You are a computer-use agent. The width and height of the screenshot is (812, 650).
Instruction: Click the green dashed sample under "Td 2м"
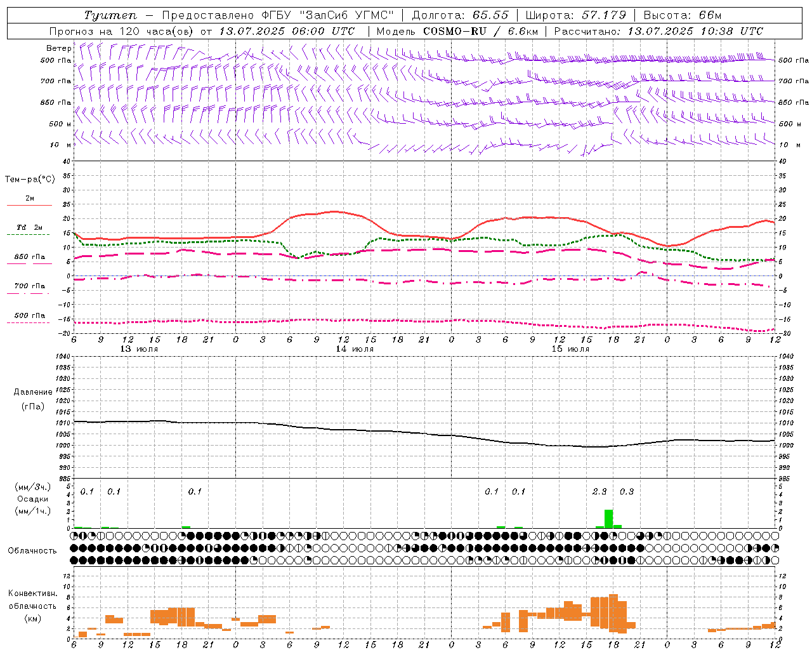click(x=28, y=234)
